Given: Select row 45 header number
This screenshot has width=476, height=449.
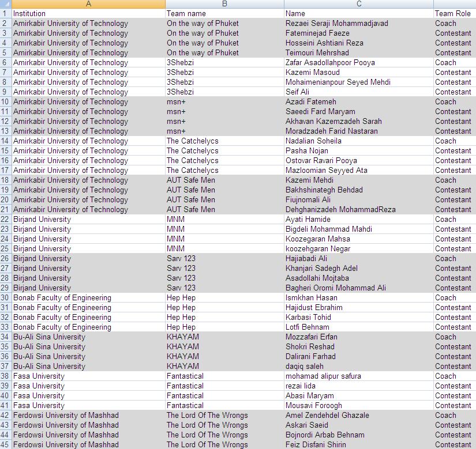Looking at the screenshot, I should coord(6,444).
